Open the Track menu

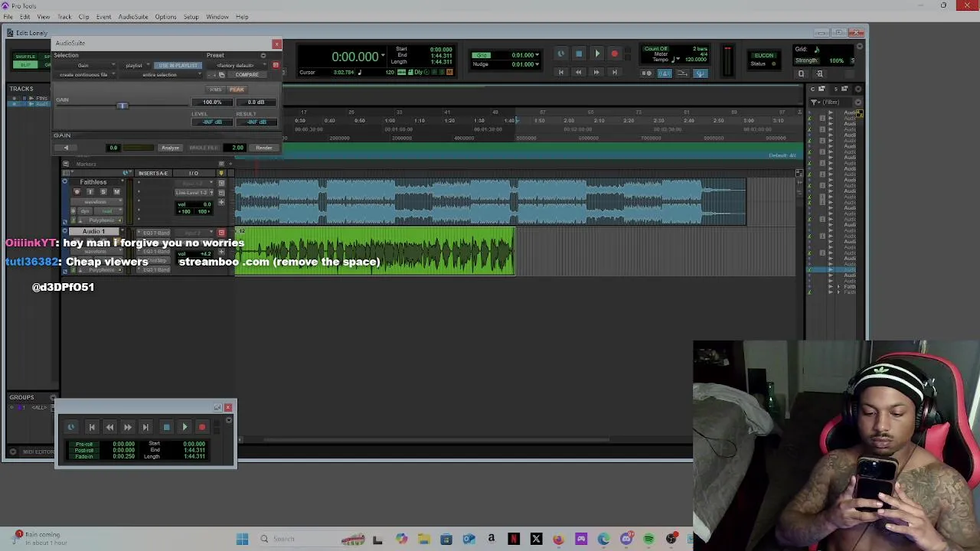64,17
